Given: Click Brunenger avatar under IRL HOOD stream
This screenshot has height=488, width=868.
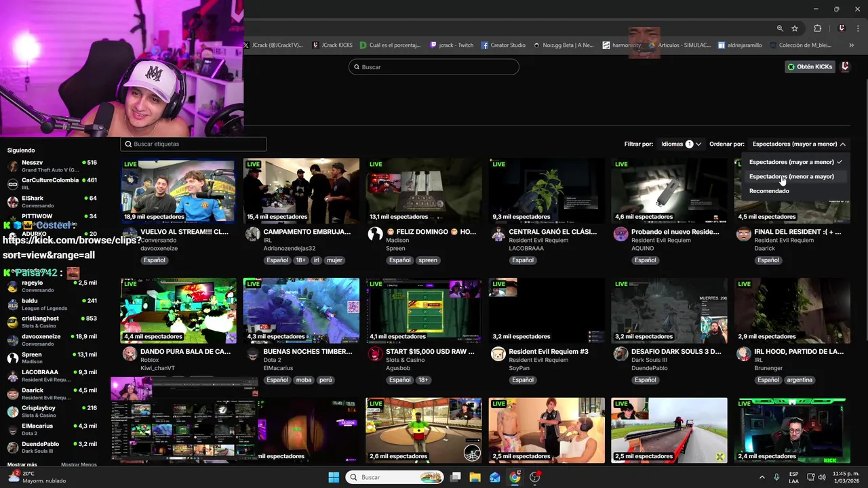Looking at the screenshot, I should click(743, 354).
